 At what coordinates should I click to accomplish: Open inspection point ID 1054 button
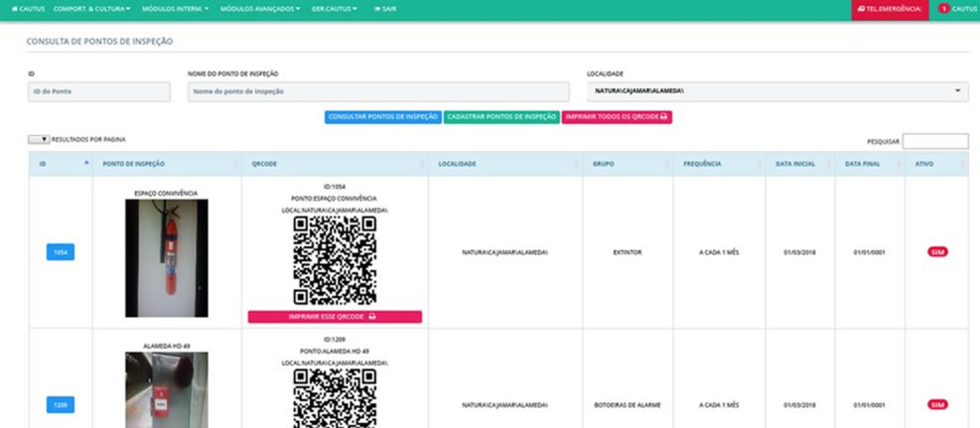(61, 252)
